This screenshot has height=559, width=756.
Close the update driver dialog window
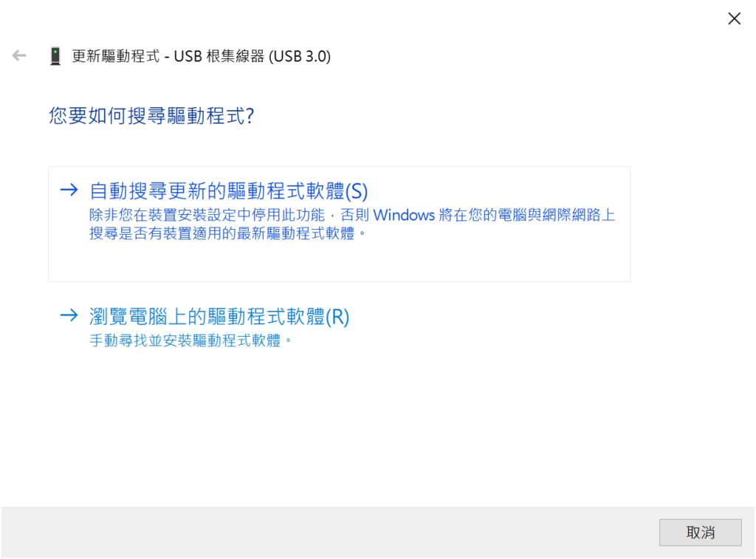pos(734,18)
